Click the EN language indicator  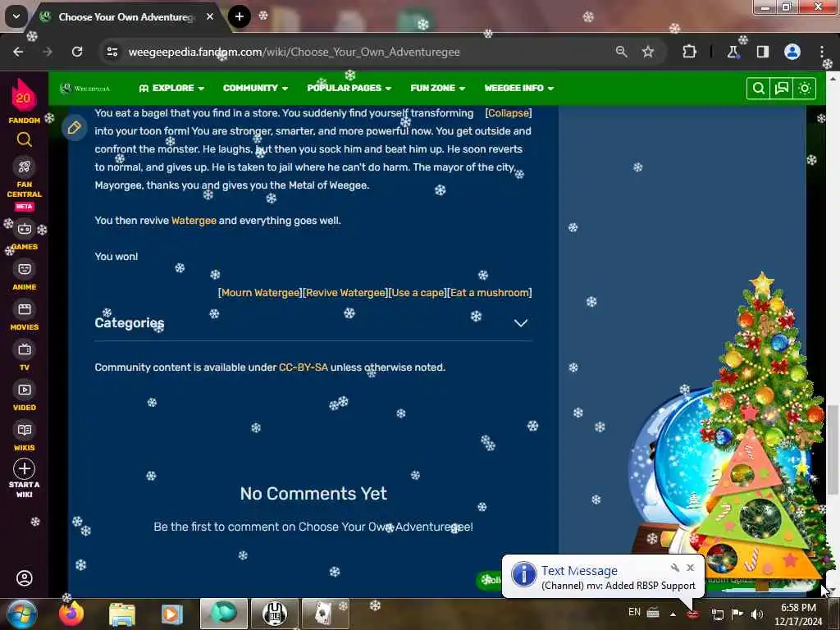634,612
